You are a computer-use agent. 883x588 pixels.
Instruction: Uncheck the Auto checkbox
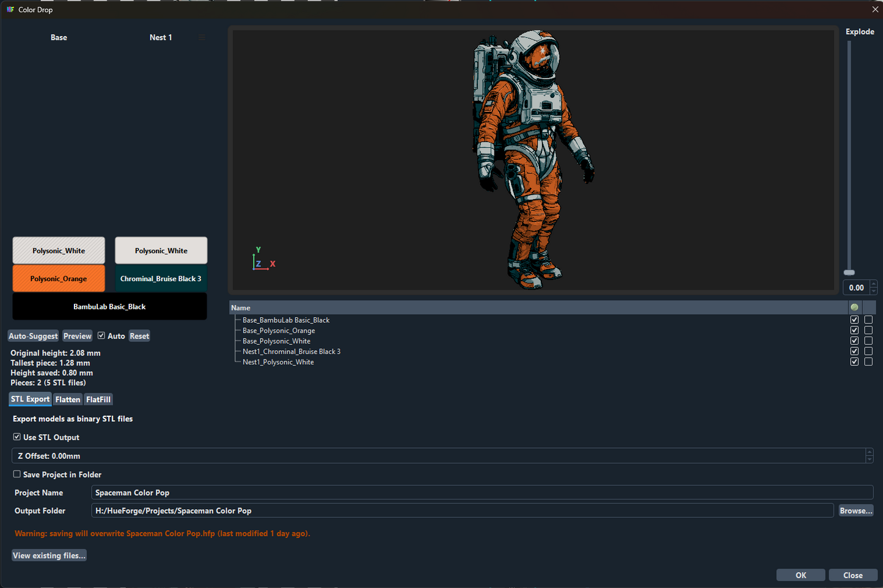[101, 336]
